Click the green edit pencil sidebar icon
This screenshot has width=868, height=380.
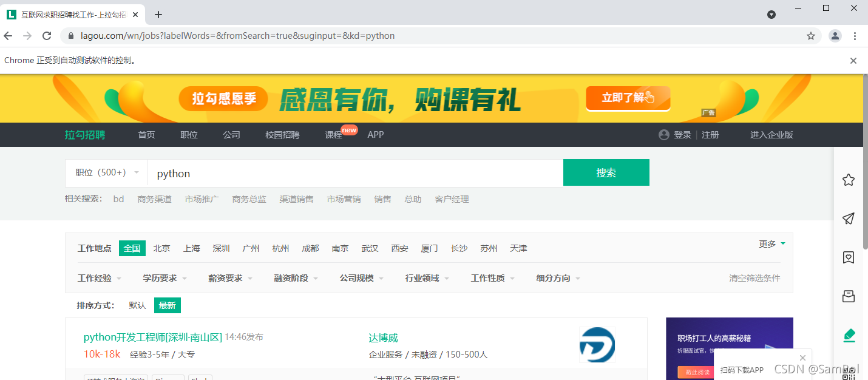tap(849, 335)
